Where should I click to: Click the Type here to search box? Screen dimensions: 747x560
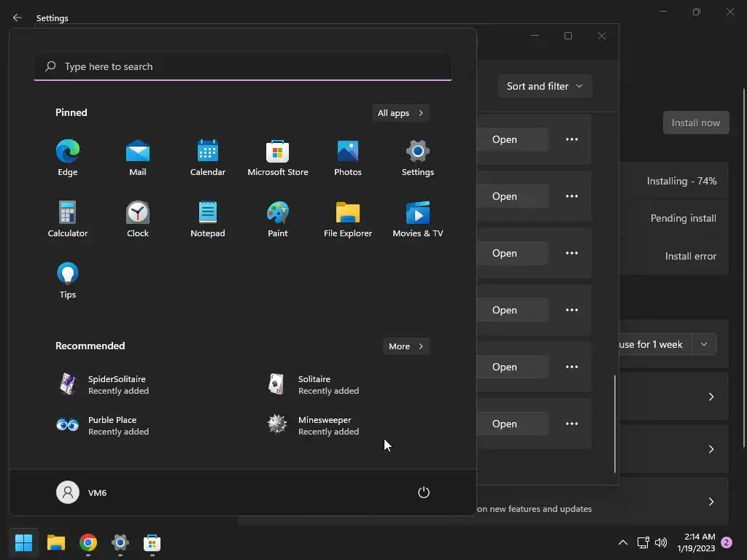pyautogui.click(x=243, y=66)
